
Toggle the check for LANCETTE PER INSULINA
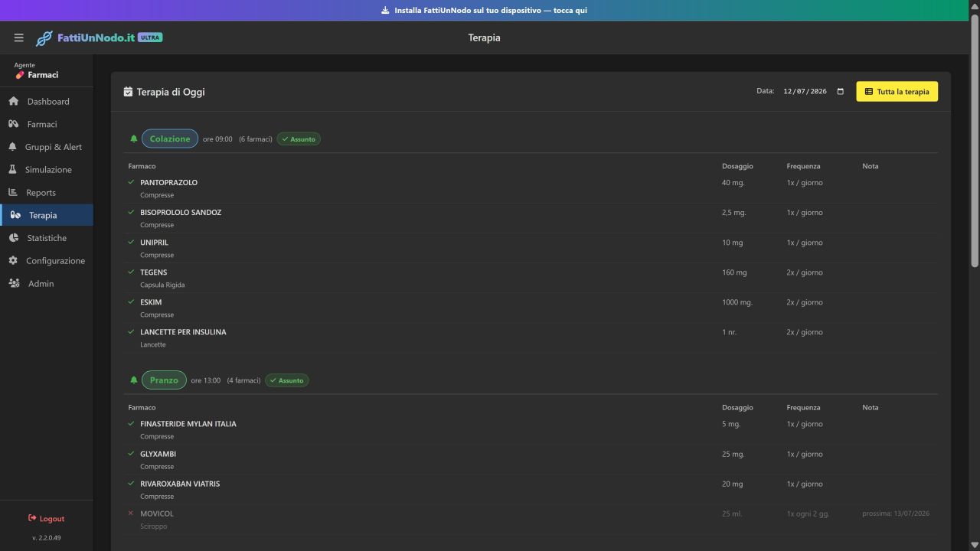(x=131, y=331)
